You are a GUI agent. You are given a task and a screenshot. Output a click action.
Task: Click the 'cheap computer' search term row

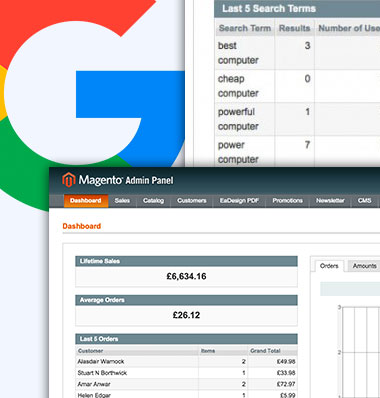pyautogui.click(x=297, y=86)
